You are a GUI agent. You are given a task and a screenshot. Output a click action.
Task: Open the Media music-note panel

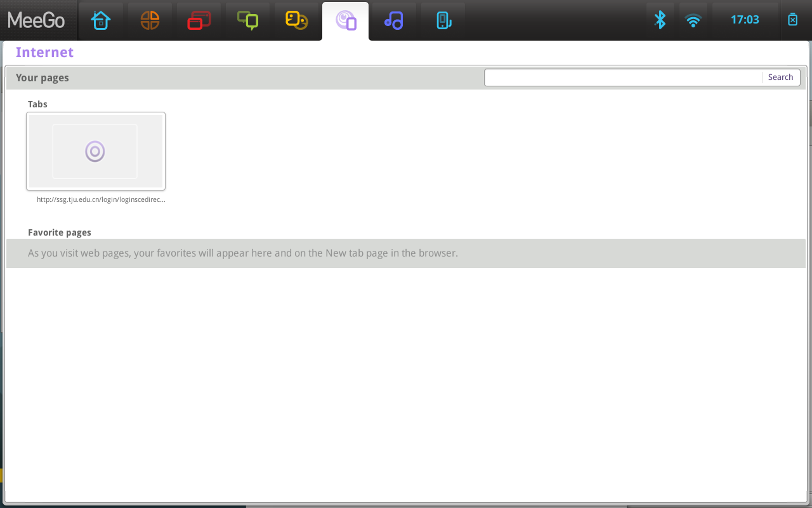pyautogui.click(x=394, y=20)
